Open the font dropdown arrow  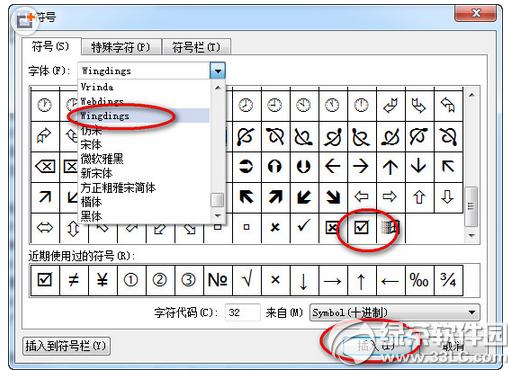point(218,71)
